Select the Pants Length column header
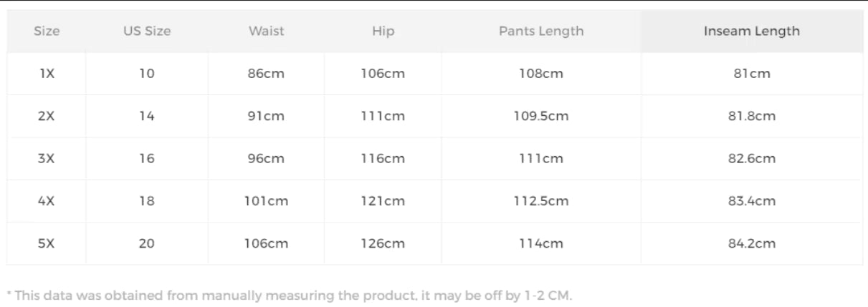868x307 pixels. [x=541, y=31]
